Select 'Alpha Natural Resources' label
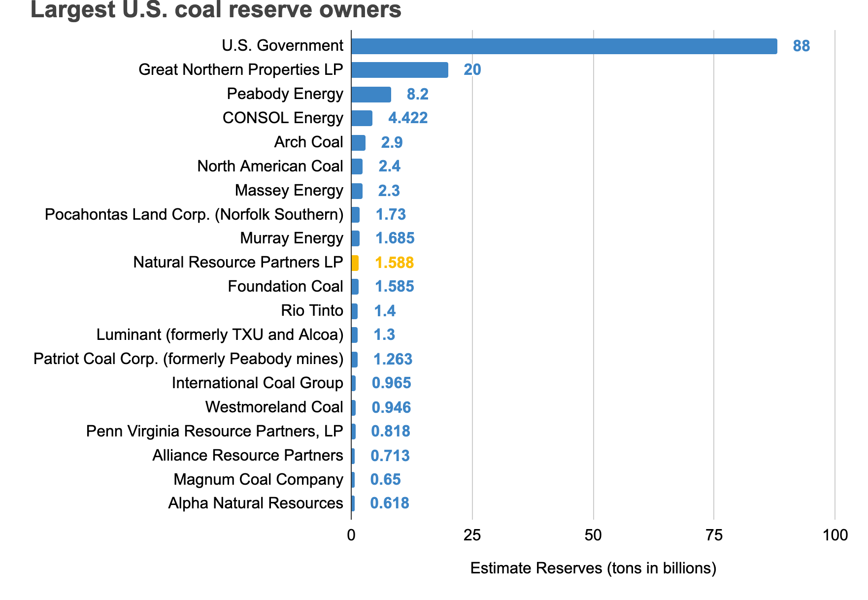 256,503
